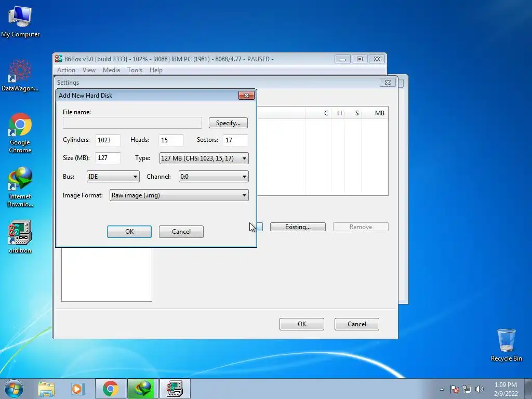532x399 pixels.
Task: Switch to the 86Box taskbar button
Action: (175, 389)
